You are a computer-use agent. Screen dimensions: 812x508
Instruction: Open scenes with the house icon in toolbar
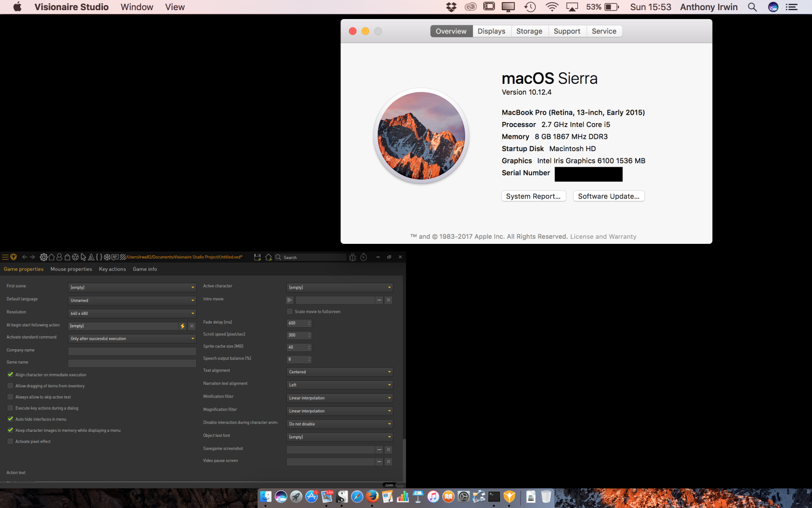pyautogui.click(x=52, y=257)
